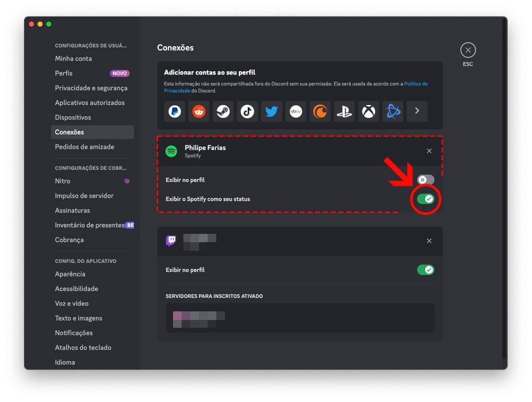The height and width of the screenshot is (402, 532).
Task: Open Idioma settings
Action: click(92, 362)
